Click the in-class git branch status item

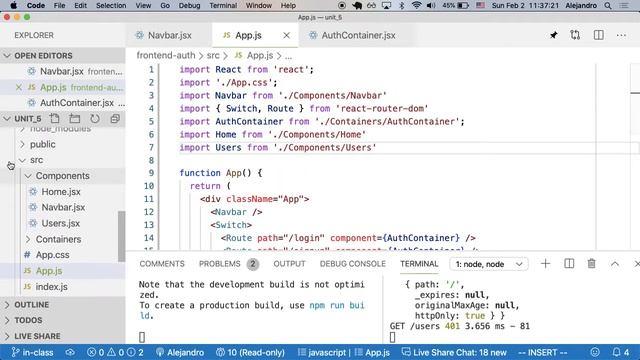pyautogui.click(x=32, y=352)
